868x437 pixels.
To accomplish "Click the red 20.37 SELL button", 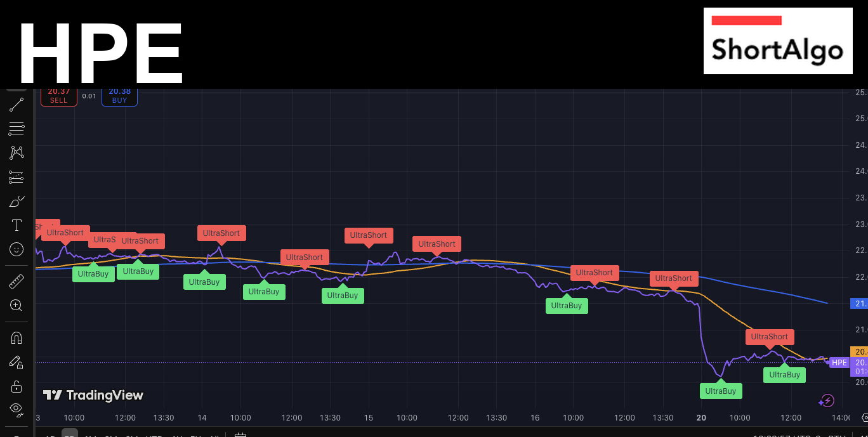I will tap(58, 96).
